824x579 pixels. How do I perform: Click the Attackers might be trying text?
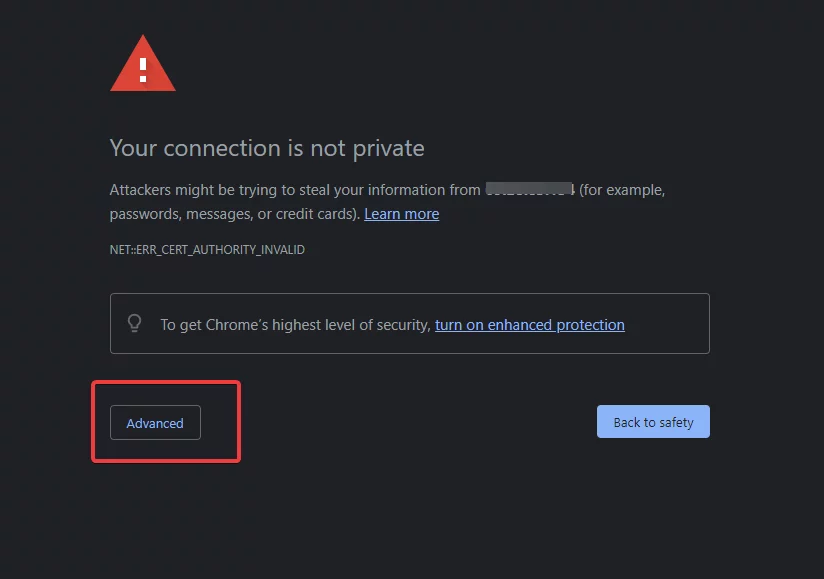194,190
